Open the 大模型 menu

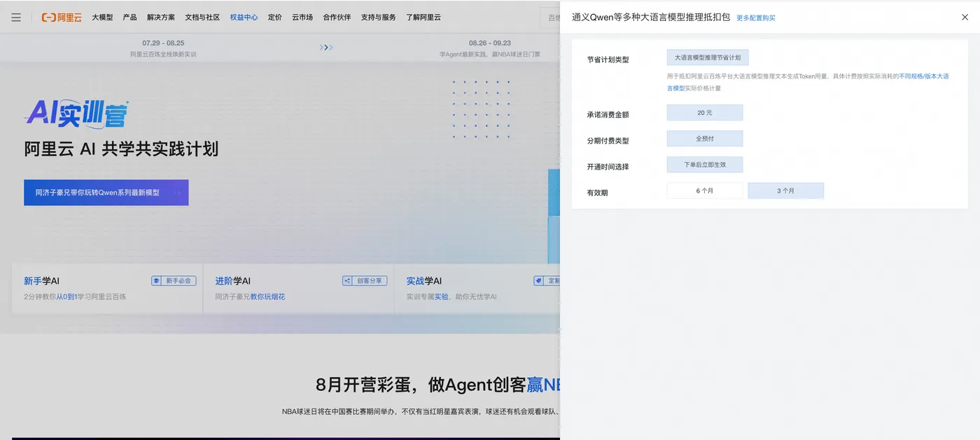coord(102,18)
